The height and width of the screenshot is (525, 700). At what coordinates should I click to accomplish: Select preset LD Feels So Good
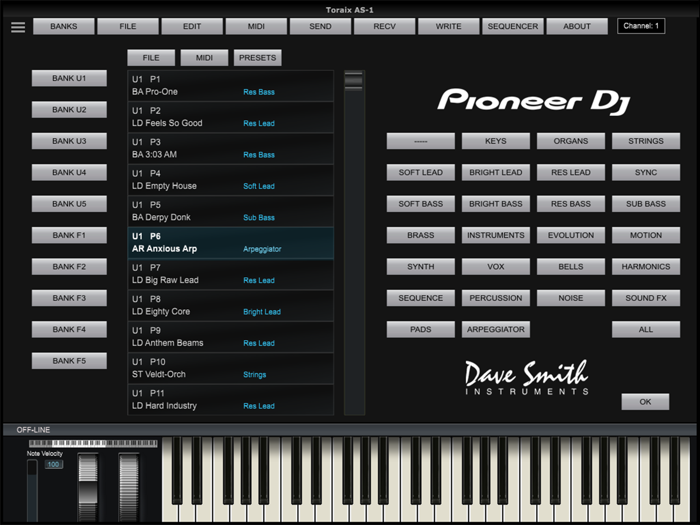(x=230, y=117)
